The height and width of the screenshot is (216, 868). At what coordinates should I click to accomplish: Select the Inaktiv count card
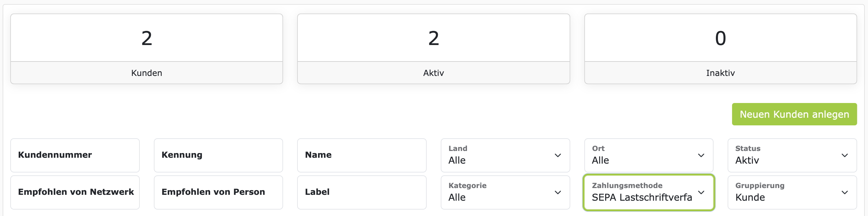[720, 49]
